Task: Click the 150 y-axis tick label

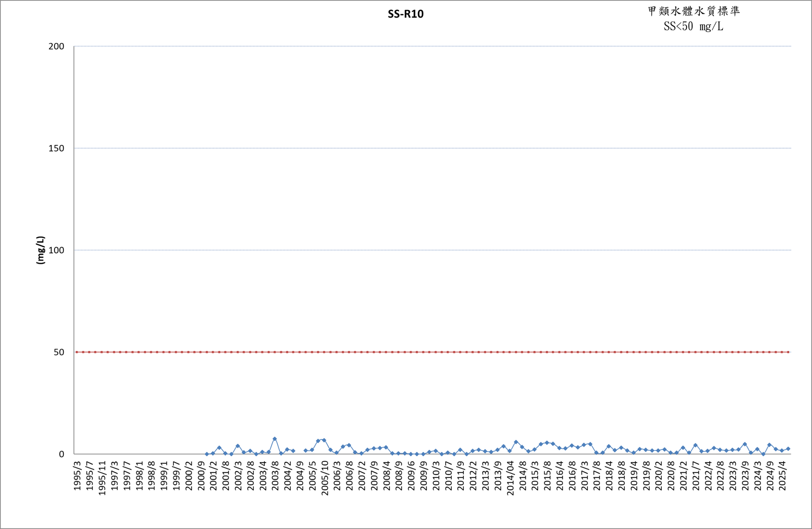Action: pyautogui.click(x=56, y=148)
